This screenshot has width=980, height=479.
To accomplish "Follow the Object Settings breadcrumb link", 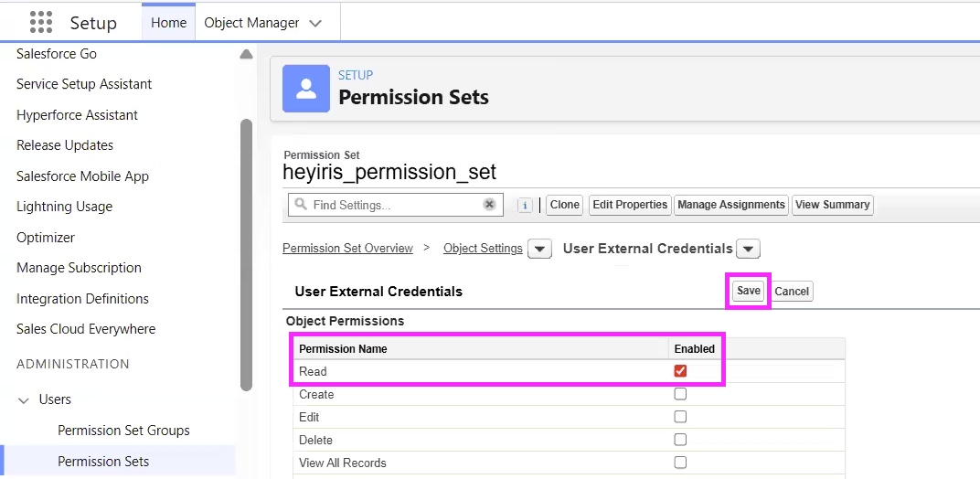I will tap(483, 249).
